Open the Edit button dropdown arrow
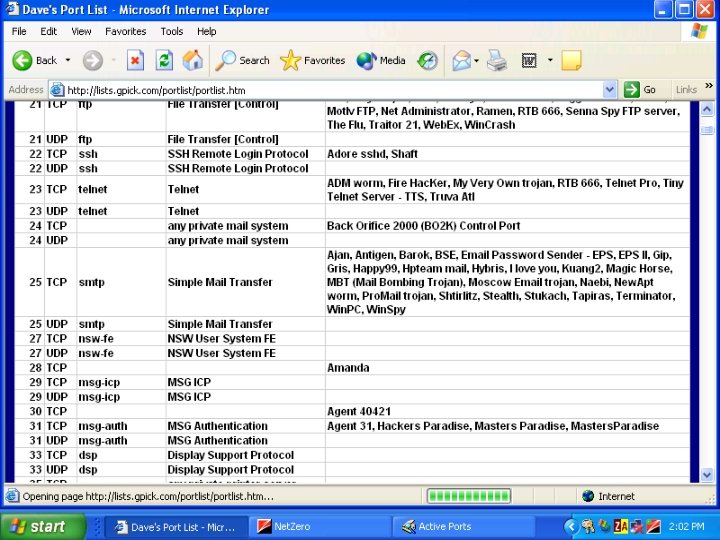Screen dimensions: 720x540 click(550, 60)
